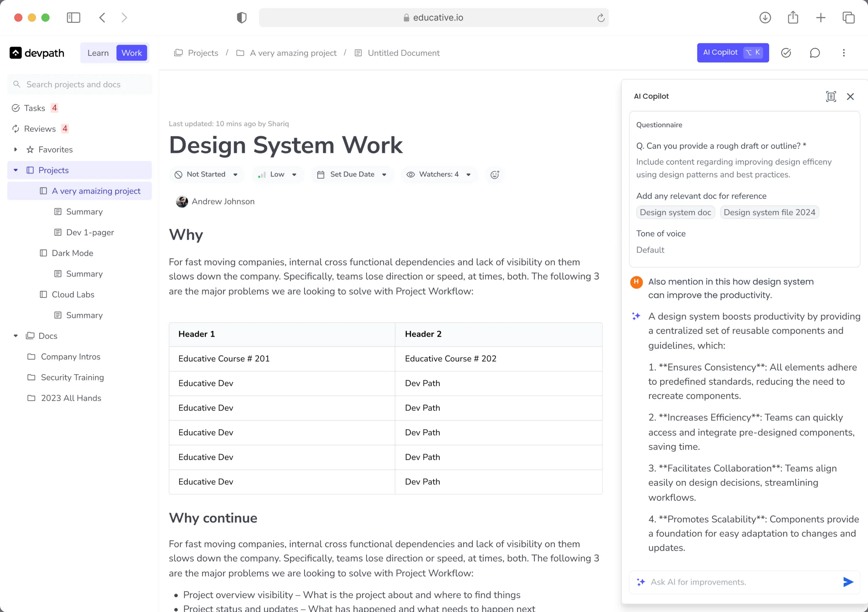Image resolution: width=868 pixels, height=612 pixels.
Task: Click the privacy shield icon
Action: [242, 17]
